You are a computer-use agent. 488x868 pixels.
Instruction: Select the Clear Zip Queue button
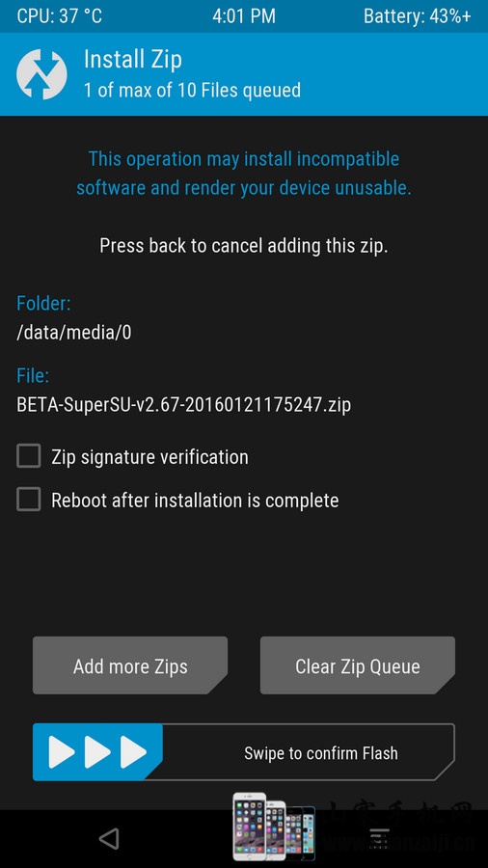pyautogui.click(x=358, y=665)
